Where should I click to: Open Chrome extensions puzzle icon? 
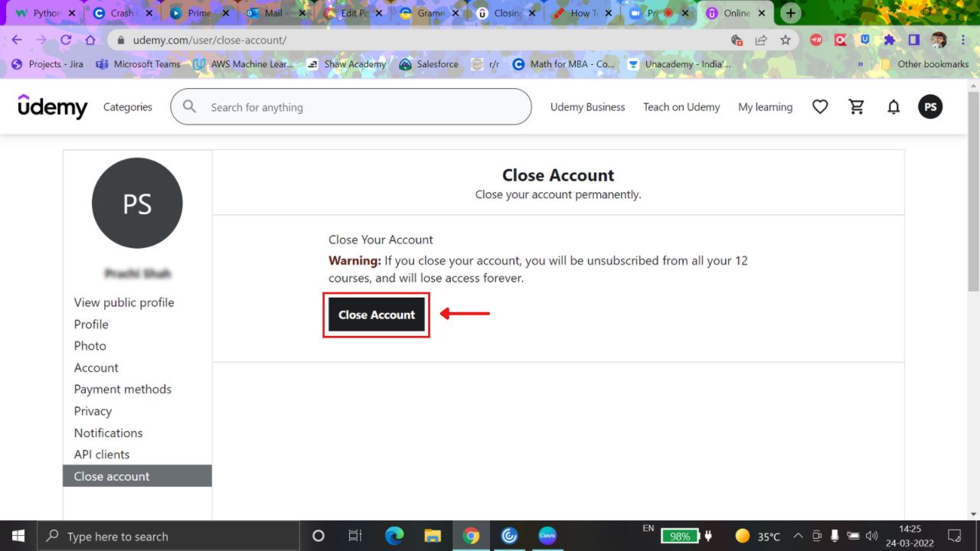(x=889, y=41)
